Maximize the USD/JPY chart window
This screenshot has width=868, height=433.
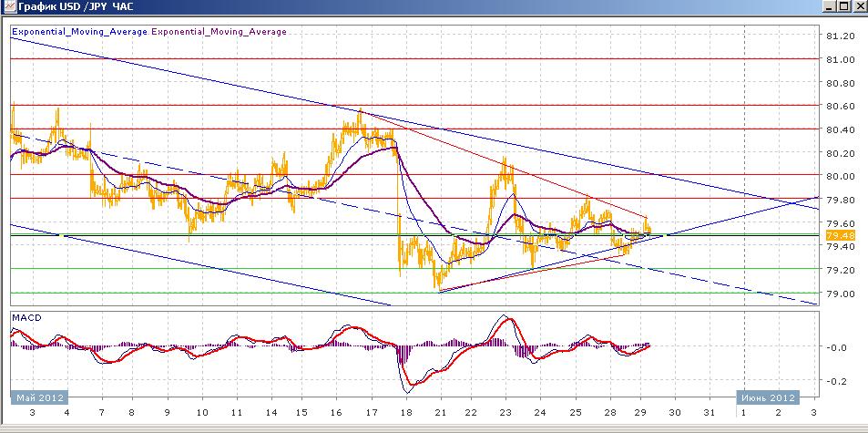click(842, 7)
